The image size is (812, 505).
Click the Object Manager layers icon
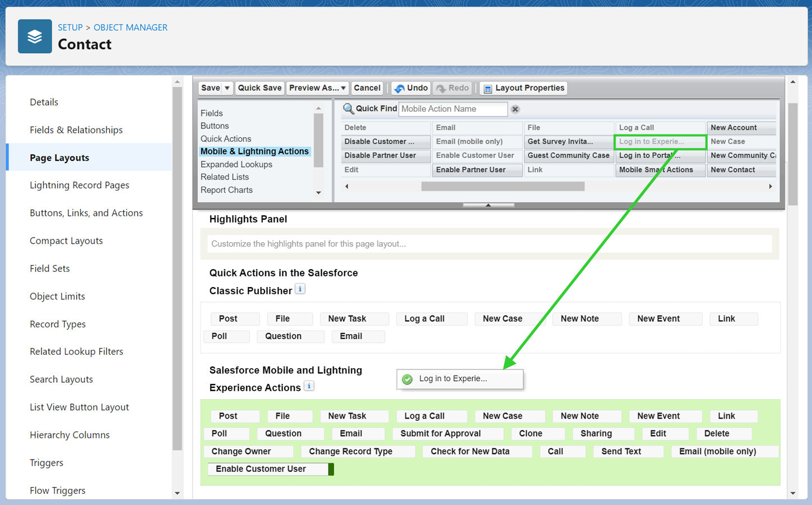click(x=35, y=36)
